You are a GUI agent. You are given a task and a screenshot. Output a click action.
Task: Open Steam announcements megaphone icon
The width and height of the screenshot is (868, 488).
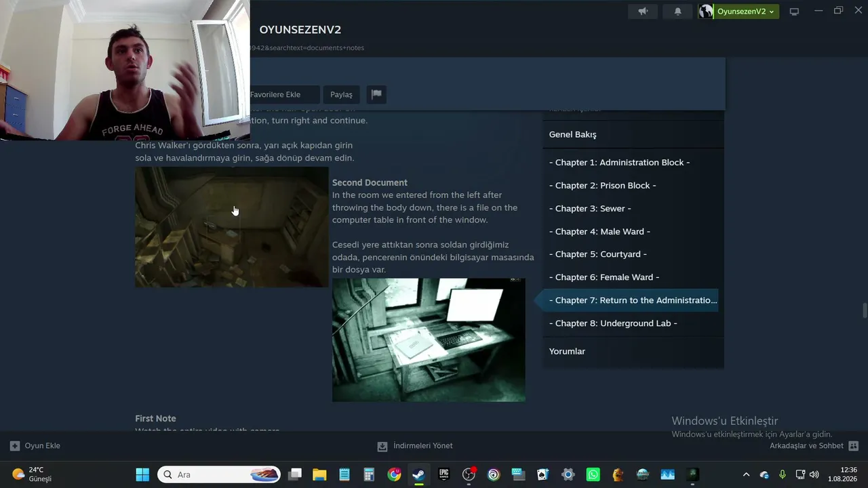point(643,12)
